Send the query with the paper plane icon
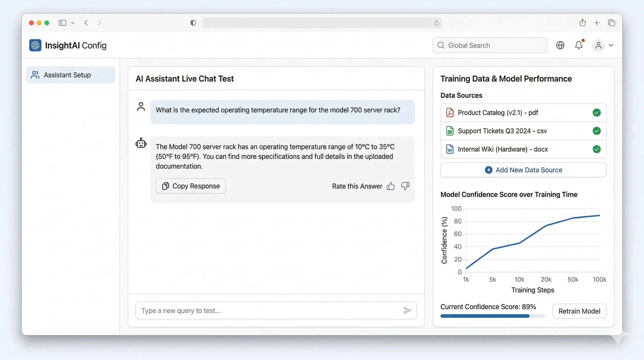The height and width of the screenshot is (360, 644). click(x=407, y=311)
